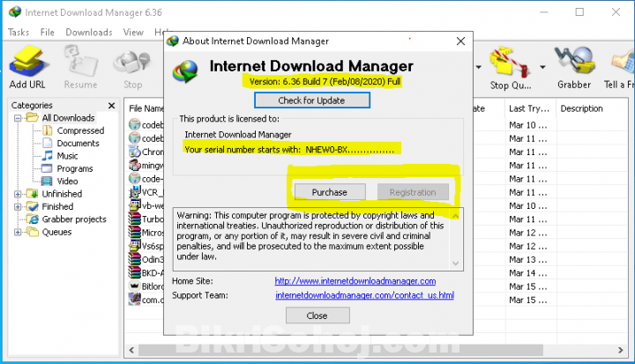Click the Stop Queue toolbar icon
The height and width of the screenshot is (364, 635).
click(510, 62)
